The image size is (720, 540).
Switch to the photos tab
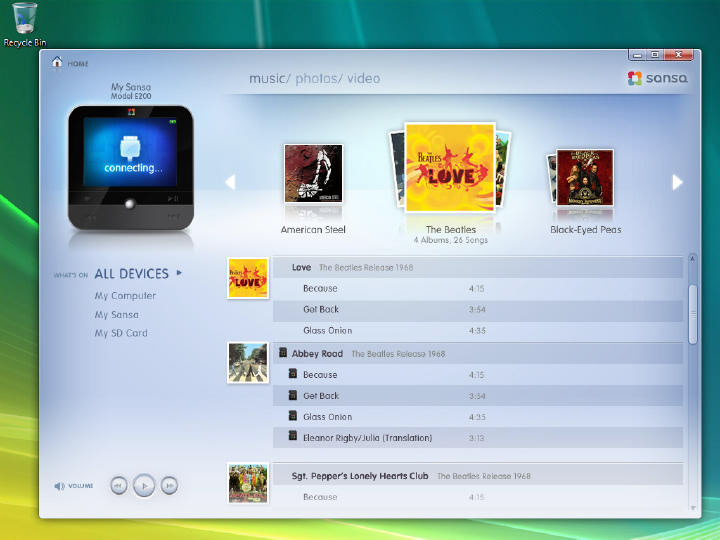pyautogui.click(x=316, y=79)
